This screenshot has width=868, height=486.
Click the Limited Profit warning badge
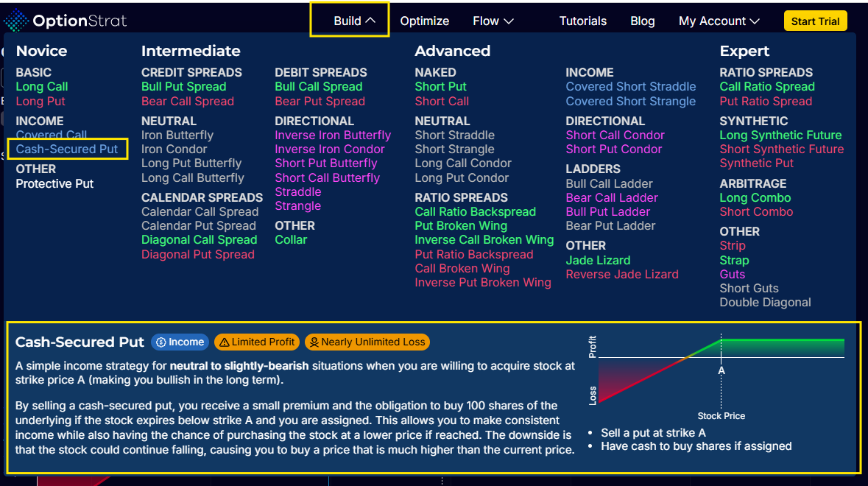click(x=257, y=342)
